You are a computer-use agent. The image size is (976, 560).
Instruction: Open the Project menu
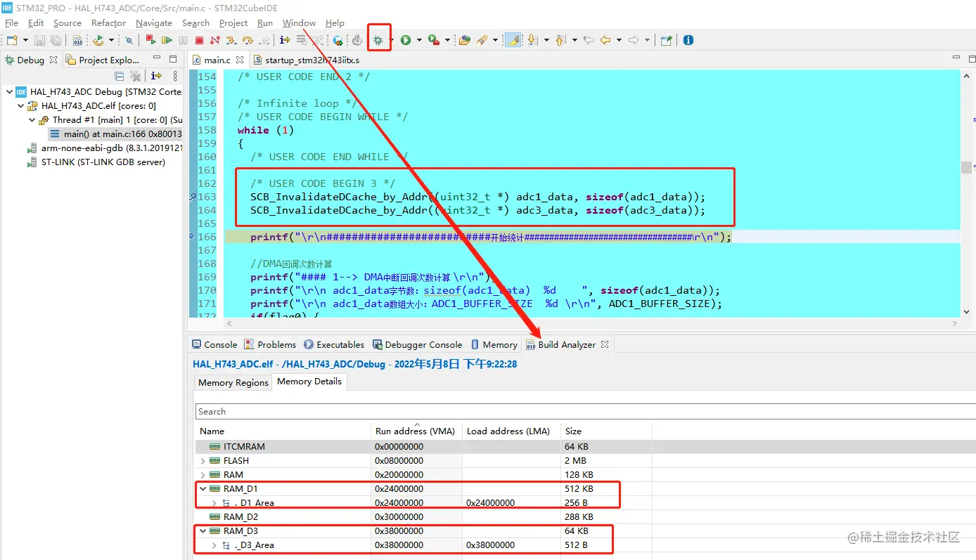point(233,23)
